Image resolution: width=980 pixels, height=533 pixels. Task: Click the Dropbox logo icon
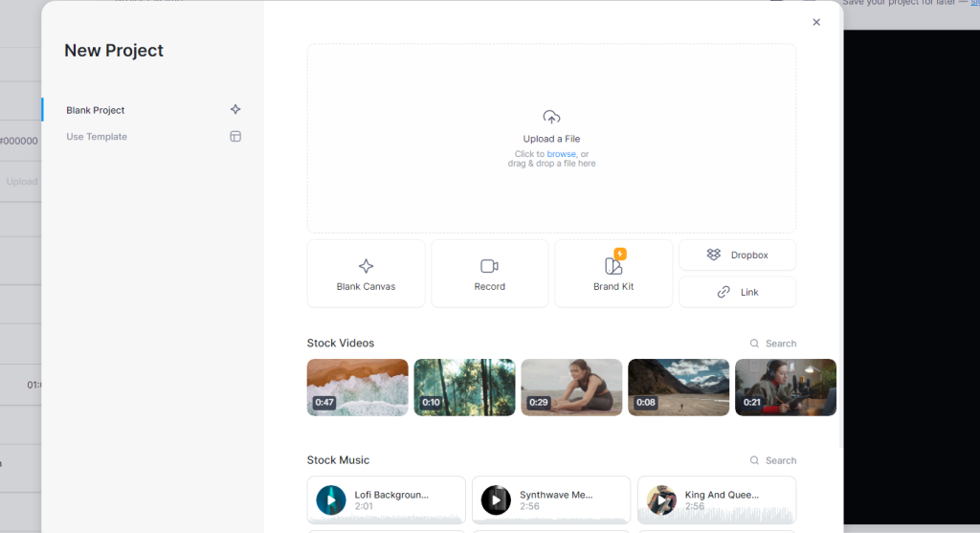[x=713, y=255]
